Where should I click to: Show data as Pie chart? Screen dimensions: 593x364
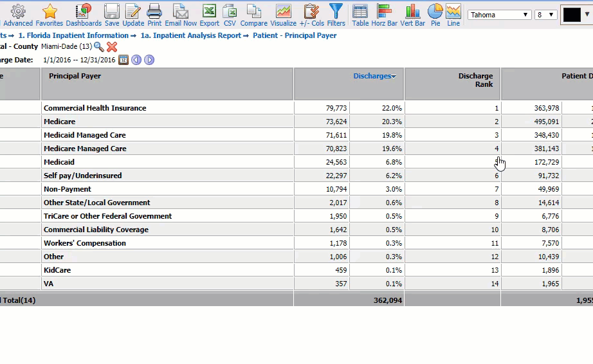[x=435, y=15]
